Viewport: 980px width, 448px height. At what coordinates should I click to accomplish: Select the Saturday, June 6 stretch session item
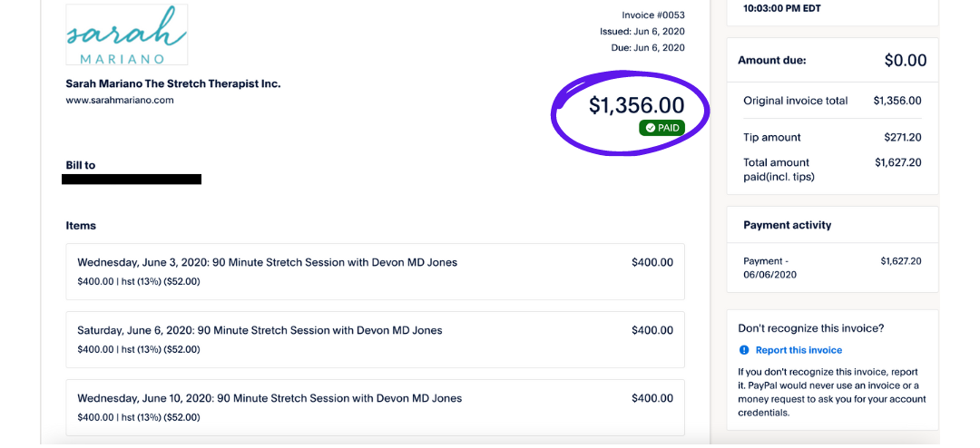[x=375, y=339]
